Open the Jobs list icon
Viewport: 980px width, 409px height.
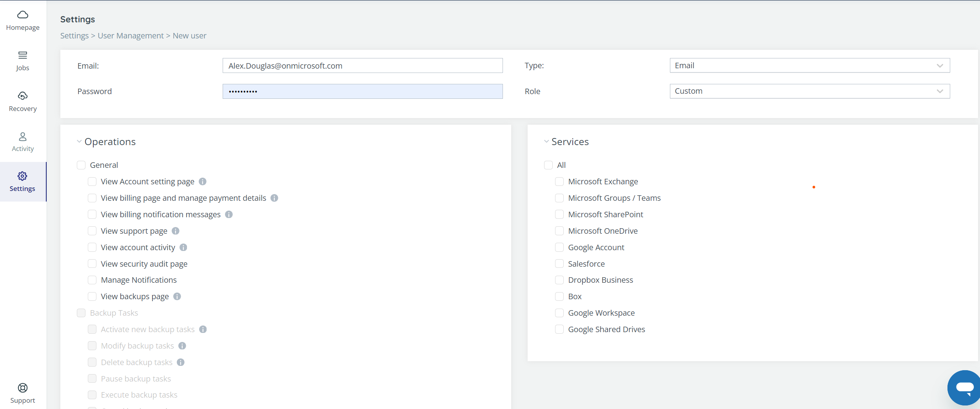[x=23, y=55]
